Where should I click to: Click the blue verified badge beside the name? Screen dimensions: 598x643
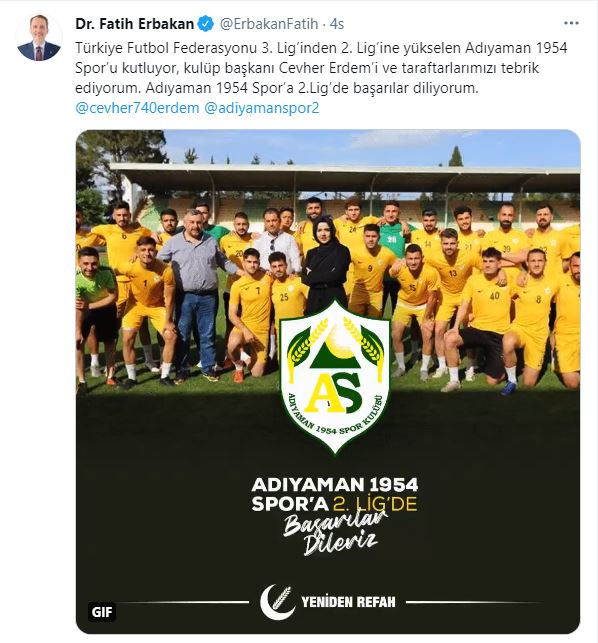(205, 24)
